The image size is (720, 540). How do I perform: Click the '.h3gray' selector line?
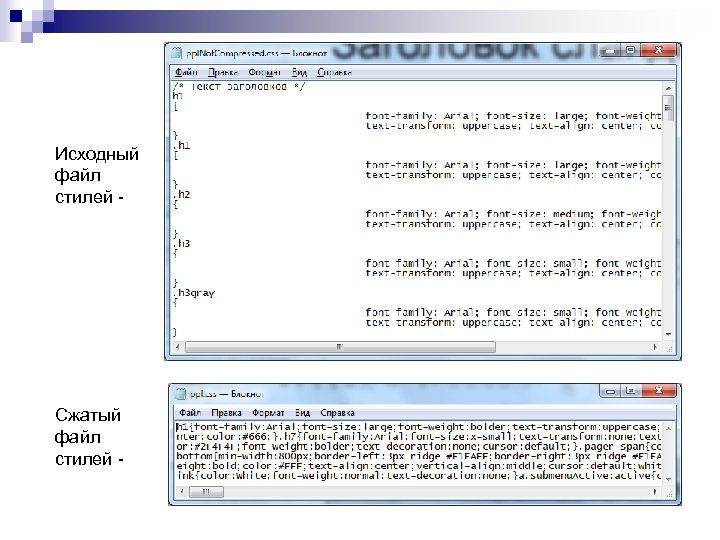point(194,292)
